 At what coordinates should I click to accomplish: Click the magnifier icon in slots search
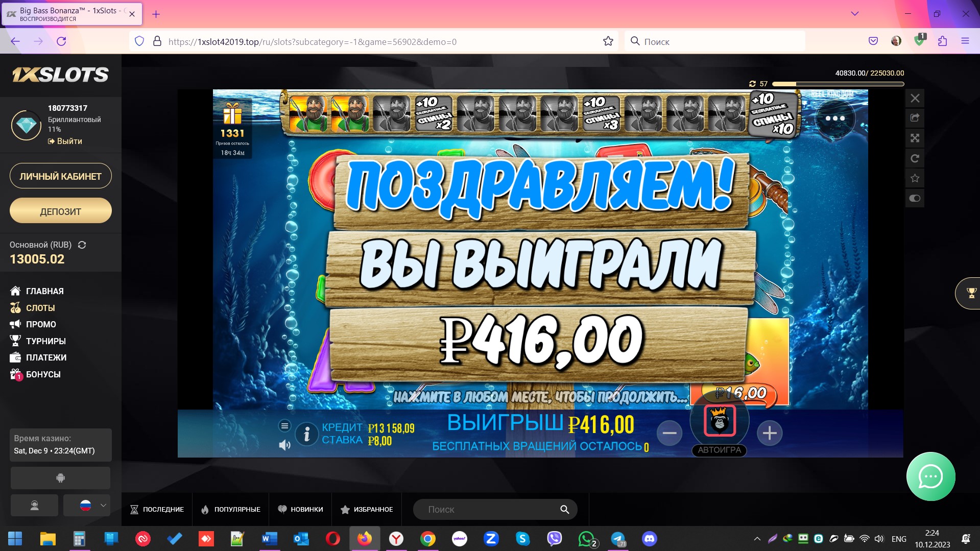(564, 510)
